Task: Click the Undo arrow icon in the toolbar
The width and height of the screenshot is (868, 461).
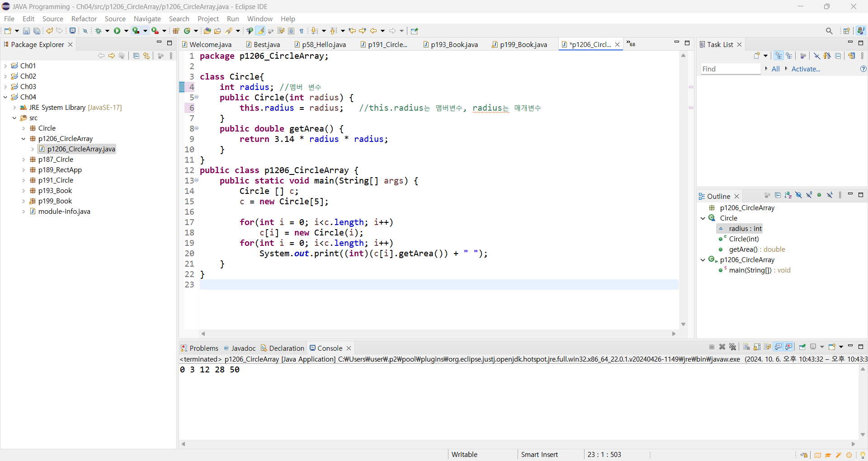Action: point(49,31)
